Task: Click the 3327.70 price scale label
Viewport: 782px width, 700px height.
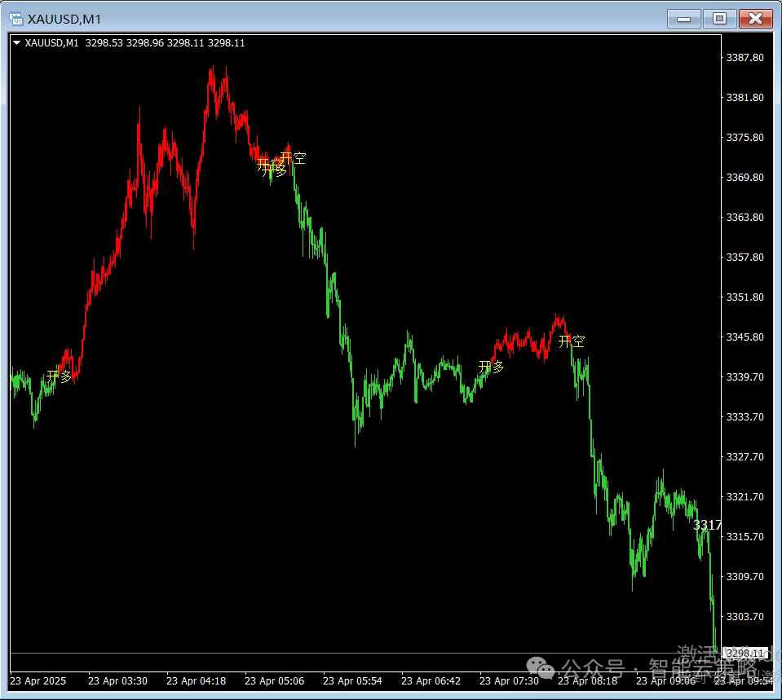Action: pyautogui.click(x=744, y=456)
